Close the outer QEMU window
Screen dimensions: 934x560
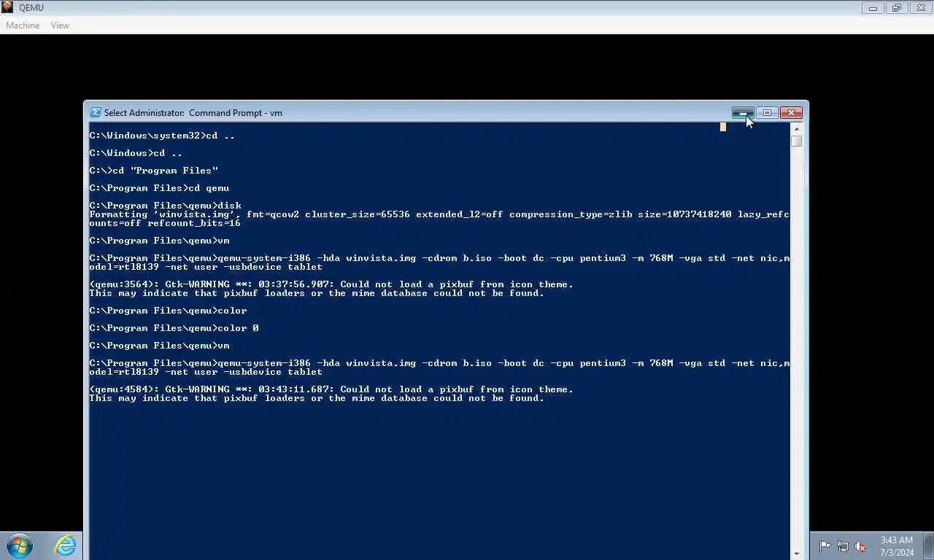[x=921, y=8]
